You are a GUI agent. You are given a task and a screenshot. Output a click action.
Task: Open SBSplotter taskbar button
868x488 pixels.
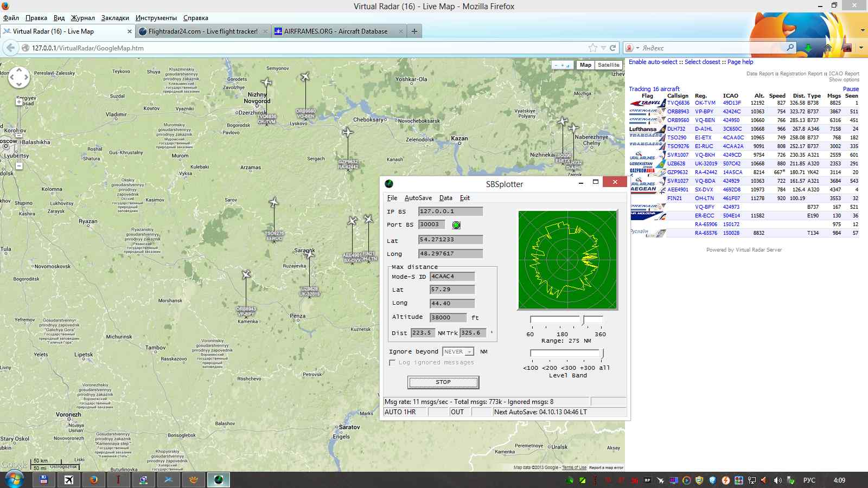click(219, 480)
